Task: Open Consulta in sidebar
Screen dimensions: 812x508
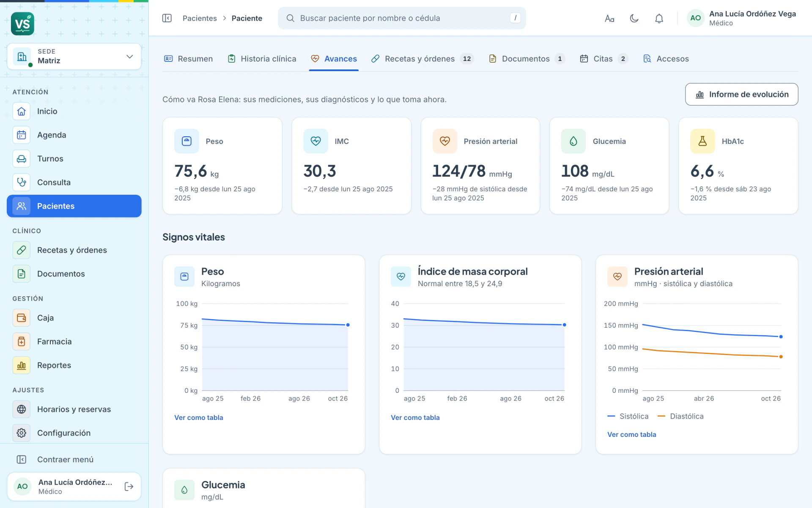Action: [74, 182]
